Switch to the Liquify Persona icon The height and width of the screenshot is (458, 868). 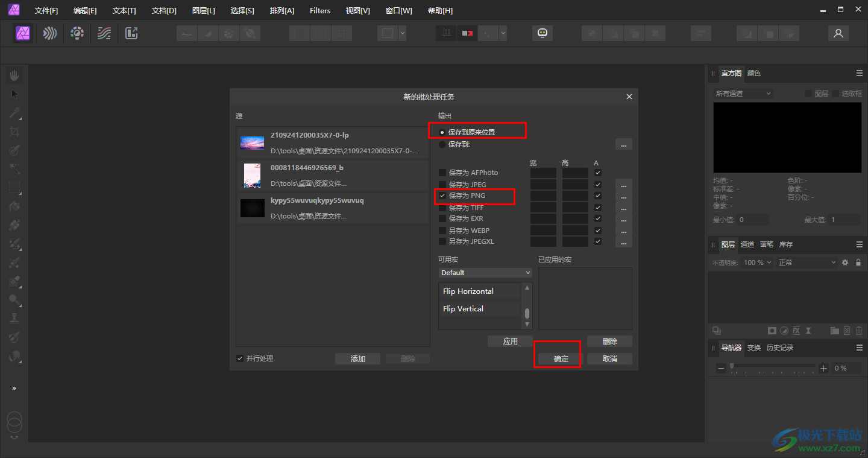pos(50,33)
